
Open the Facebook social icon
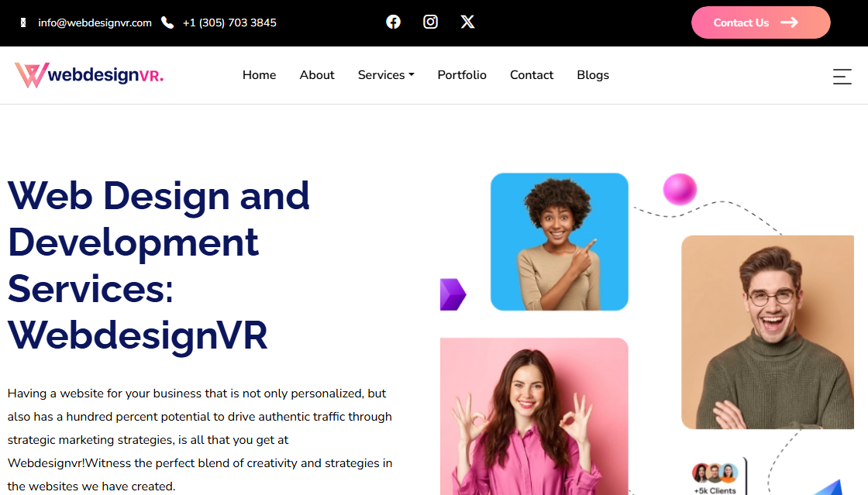[393, 22]
